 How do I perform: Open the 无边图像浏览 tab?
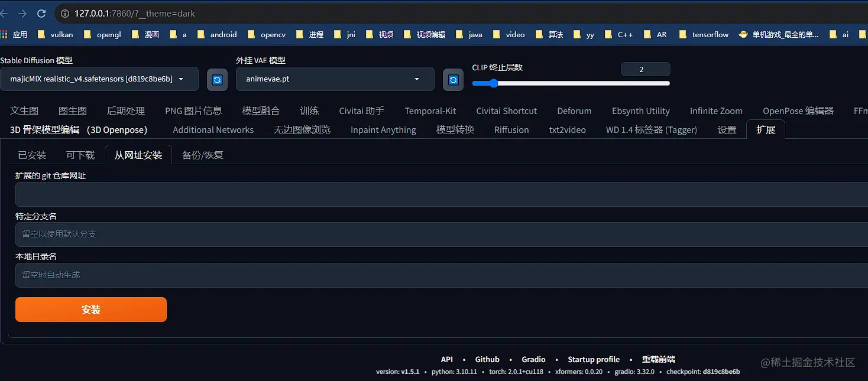(x=302, y=130)
